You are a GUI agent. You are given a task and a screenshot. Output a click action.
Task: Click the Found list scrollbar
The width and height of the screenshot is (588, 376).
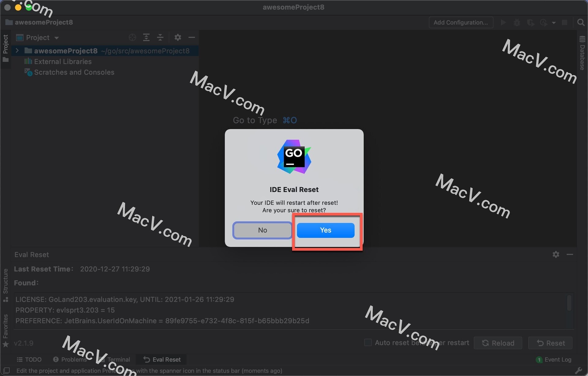(x=569, y=303)
